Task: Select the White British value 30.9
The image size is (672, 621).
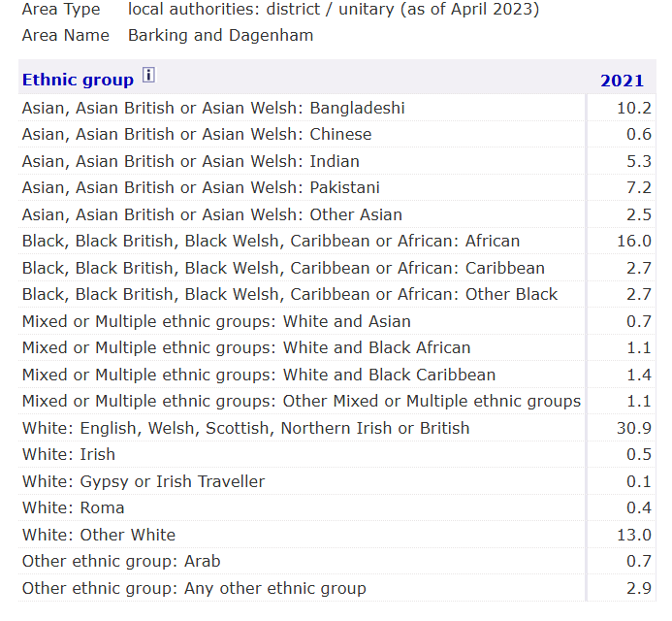Action: click(x=634, y=429)
